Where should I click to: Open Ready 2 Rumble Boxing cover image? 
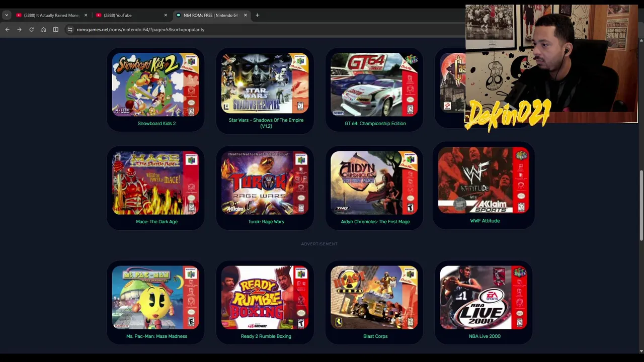[265, 298]
